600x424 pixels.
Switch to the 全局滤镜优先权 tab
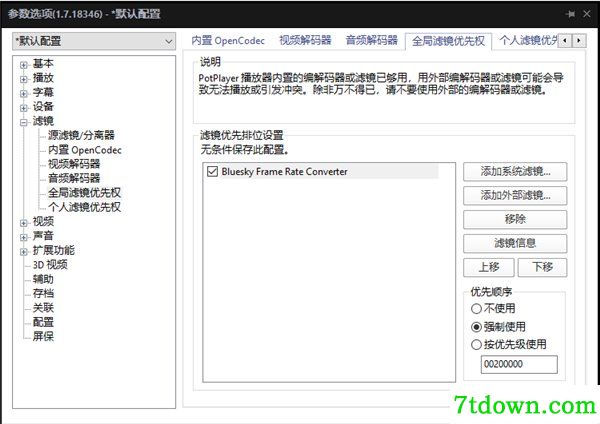click(x=448, y=41)
